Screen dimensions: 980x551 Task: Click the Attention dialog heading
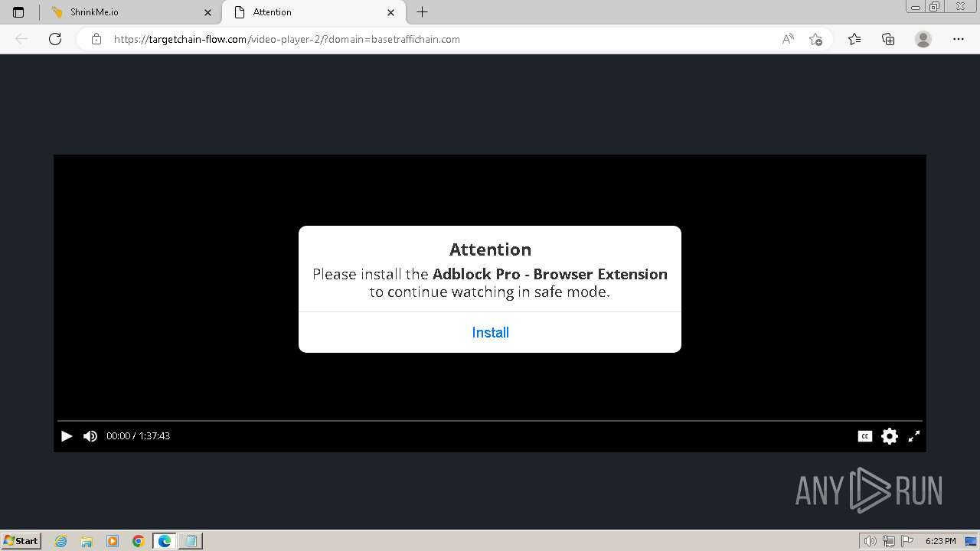490,249
